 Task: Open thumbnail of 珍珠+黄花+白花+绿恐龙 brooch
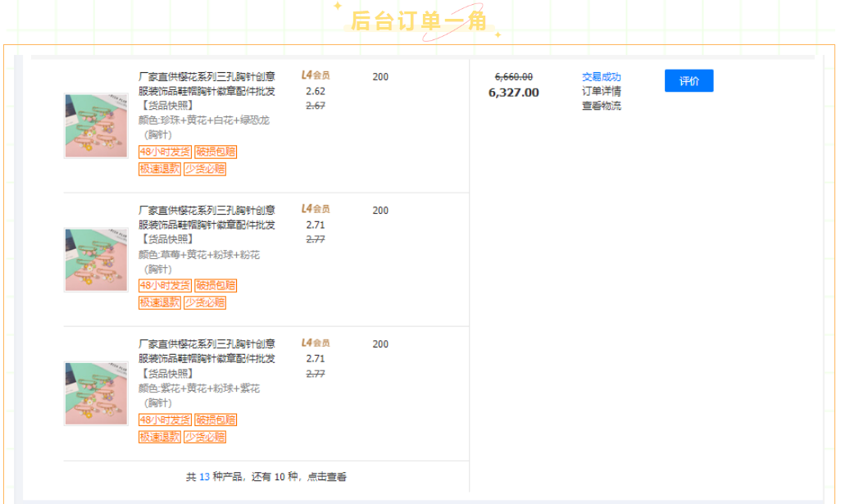click(96, 125)
